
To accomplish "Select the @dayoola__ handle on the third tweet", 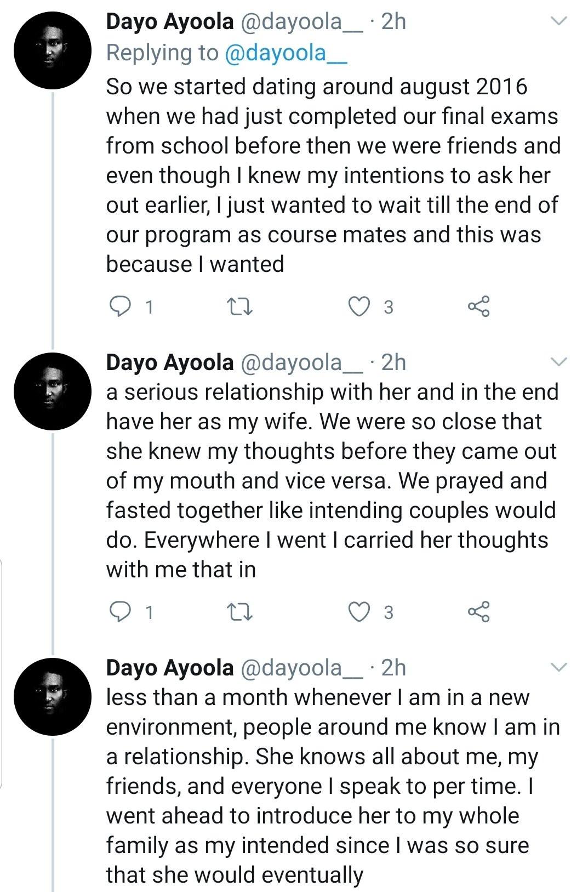I will point(301,668).
